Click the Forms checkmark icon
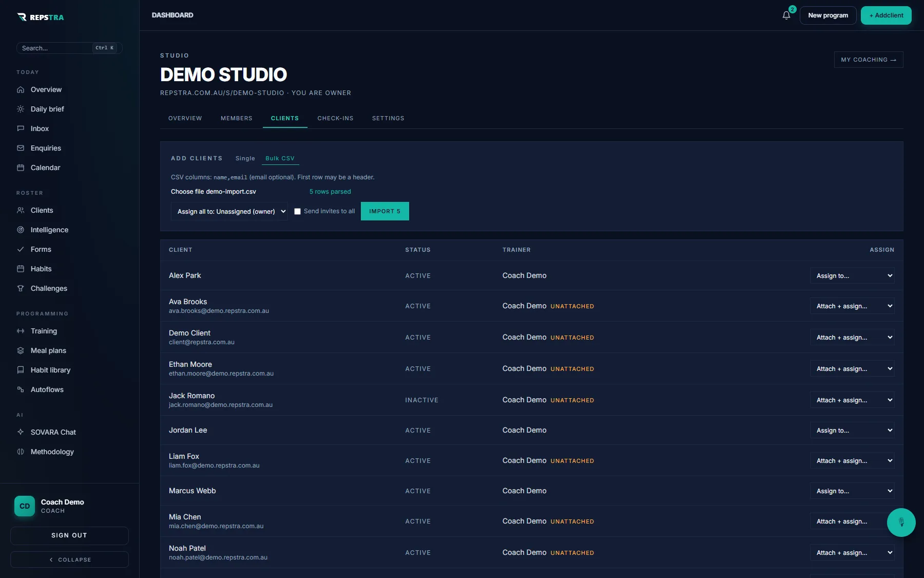This screenshot has height=578, width=924. (21, 249)
